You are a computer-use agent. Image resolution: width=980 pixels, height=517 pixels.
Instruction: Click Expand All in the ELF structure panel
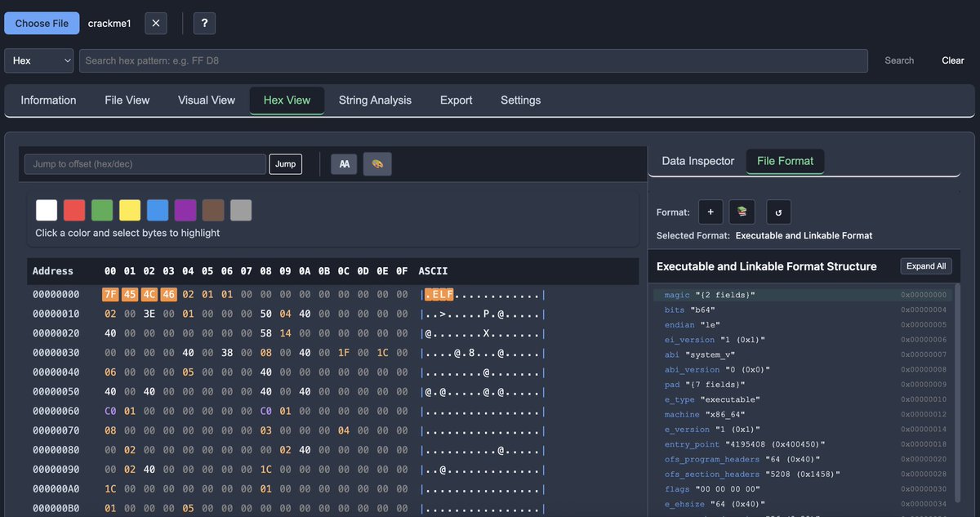point(925,265)
